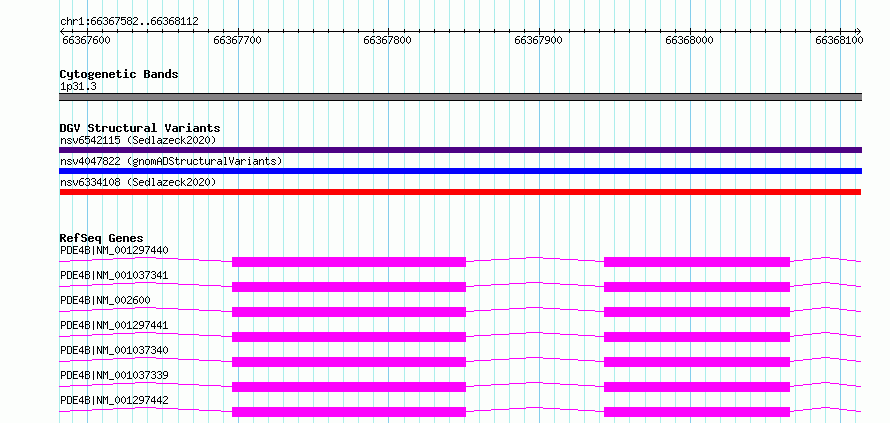Viewport: 890px width, 423px height.
Task: Select the 1p31.3 band label
Action: (77, 87)
